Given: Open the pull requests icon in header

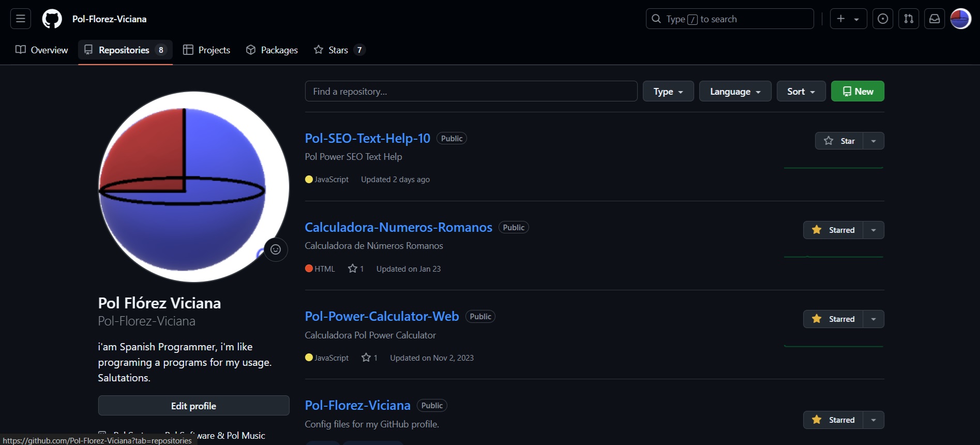Looking at the screenshot, I should [x=909, y=19].
